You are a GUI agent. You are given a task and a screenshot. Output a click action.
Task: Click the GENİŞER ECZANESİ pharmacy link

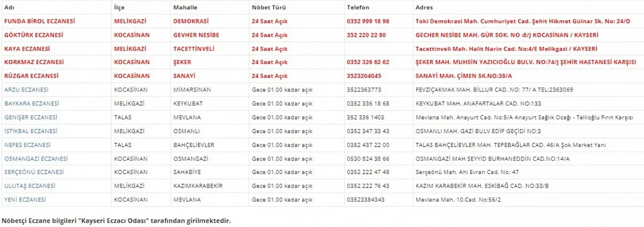31,117
